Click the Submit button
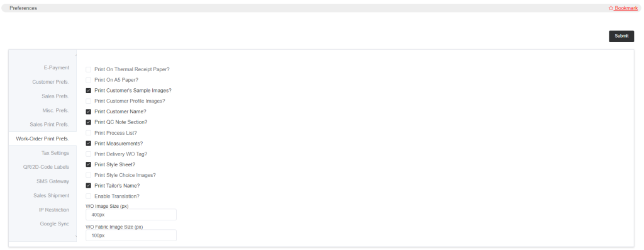Image resolution: width=644 pixels, height=250 pixels. pyautogui.click(x=621, y=36)
